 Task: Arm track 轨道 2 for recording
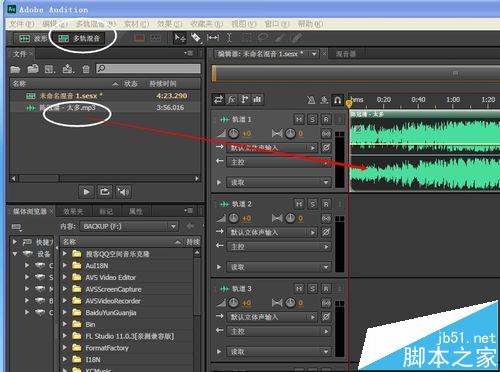click(x=326, y=204)
